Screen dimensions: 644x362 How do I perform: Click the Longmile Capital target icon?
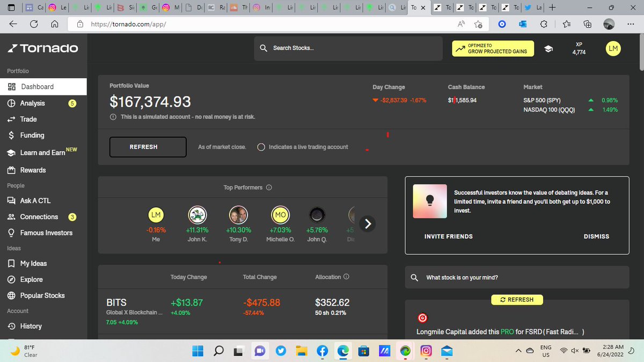[422, 319]
